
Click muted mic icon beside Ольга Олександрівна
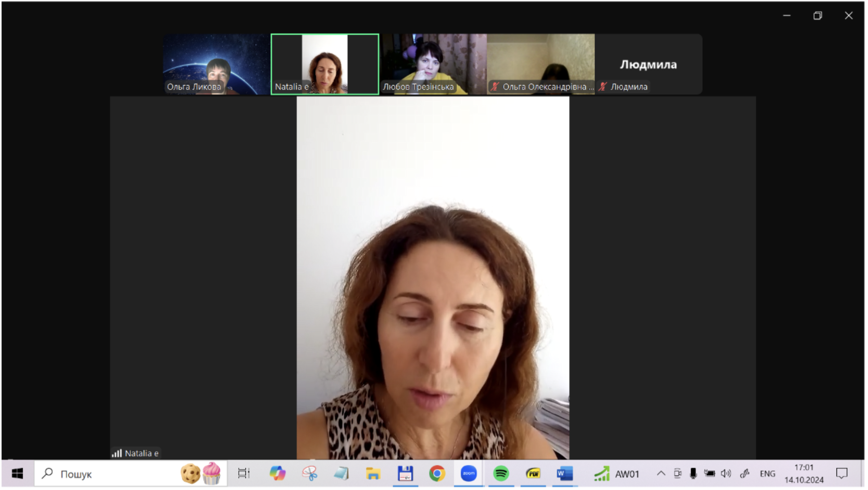pyautogui.click(x=494, y=87)
